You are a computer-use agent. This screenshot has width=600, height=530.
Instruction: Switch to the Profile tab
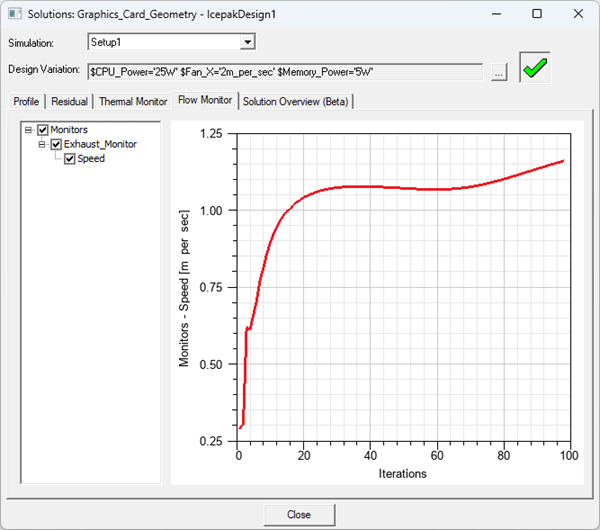coord(26,101)
